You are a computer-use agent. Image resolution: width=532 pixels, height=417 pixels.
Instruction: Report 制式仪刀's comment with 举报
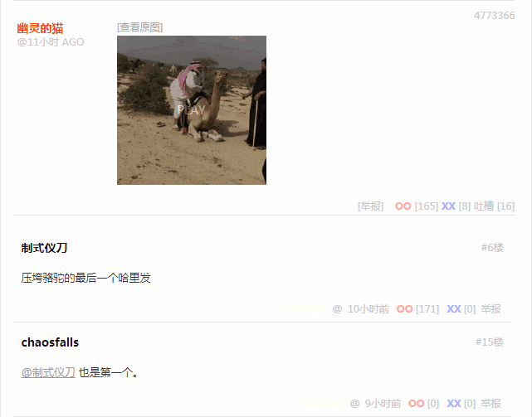[x=491, y=309]
